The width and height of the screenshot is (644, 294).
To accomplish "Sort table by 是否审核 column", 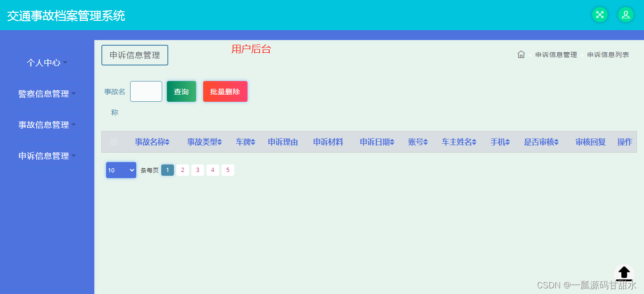I will [x=542, y=142].
